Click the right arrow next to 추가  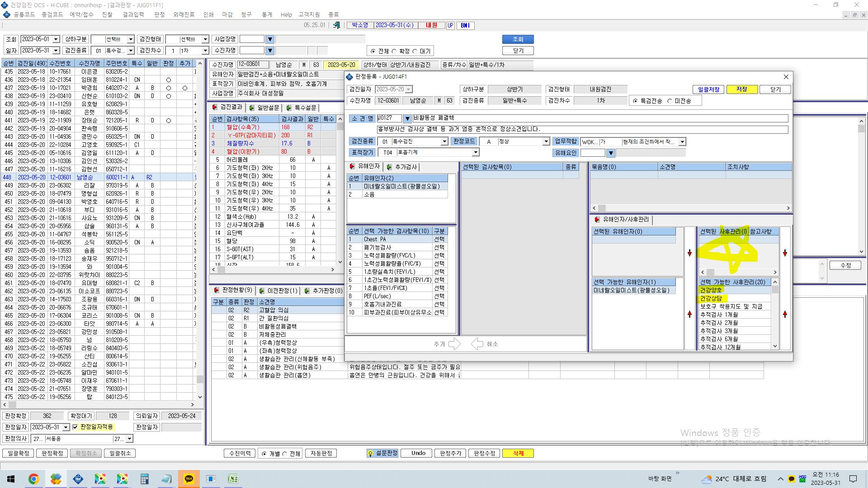pos(454,344)
